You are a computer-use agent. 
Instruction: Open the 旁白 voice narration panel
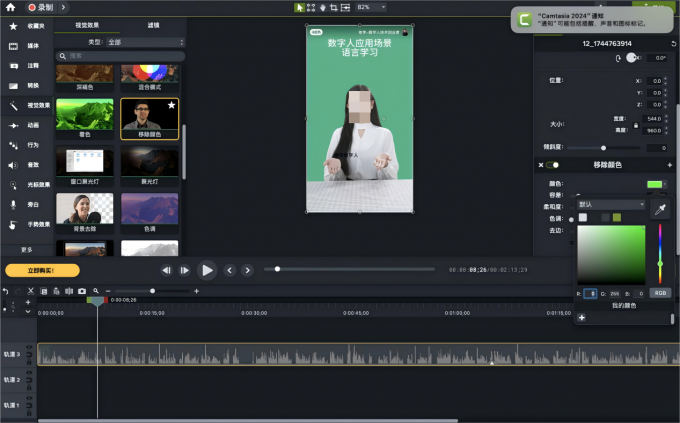27,204
